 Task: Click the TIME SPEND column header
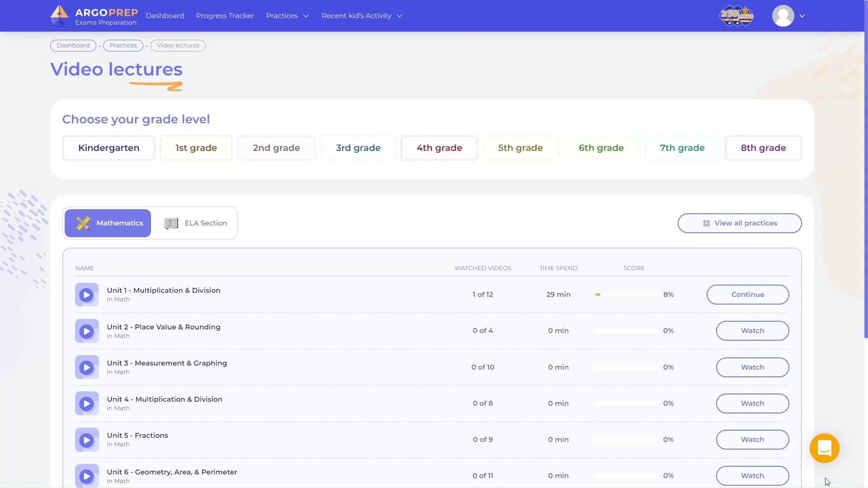[x=558, y=268]
